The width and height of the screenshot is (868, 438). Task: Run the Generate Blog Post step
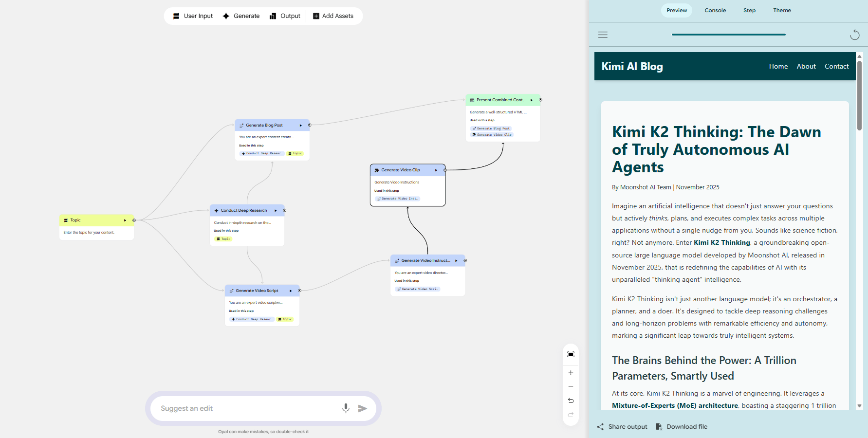301,126
